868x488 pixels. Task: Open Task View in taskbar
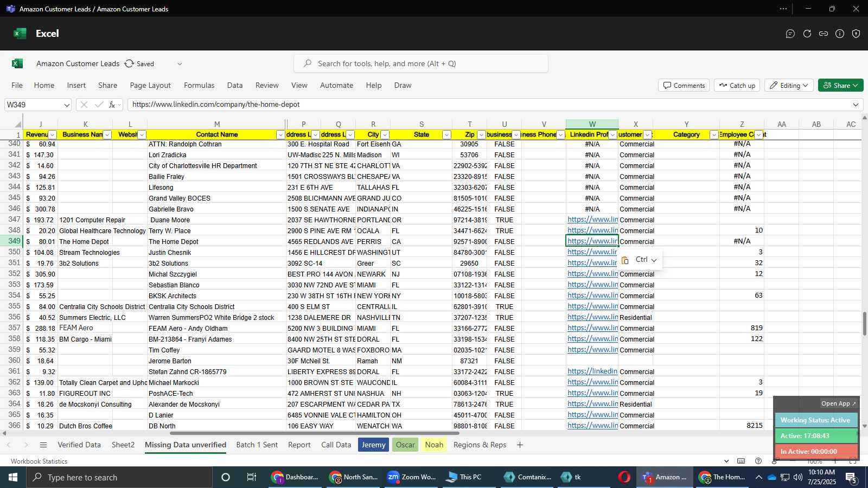pyautogui.click(x=252, y=477)
